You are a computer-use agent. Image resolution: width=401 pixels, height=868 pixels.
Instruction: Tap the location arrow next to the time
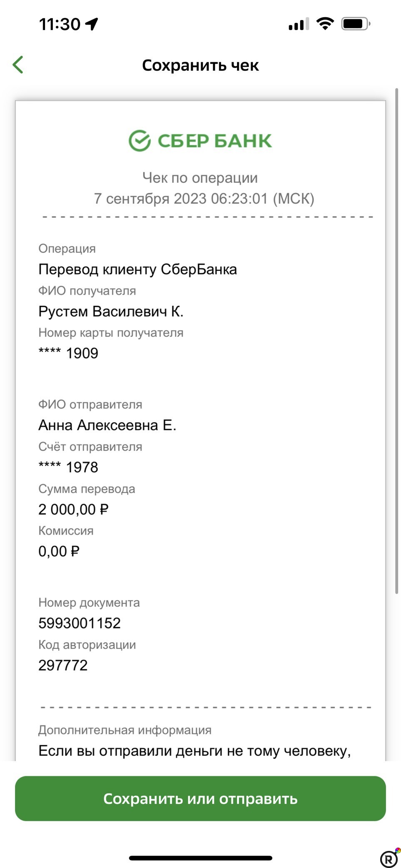click(91, 24)
